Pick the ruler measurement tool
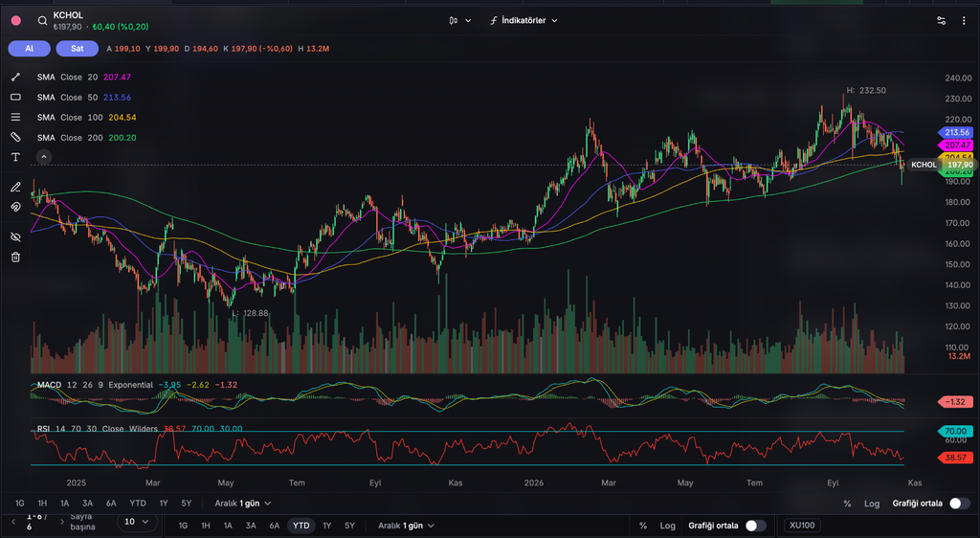 (x=15, y=137)
